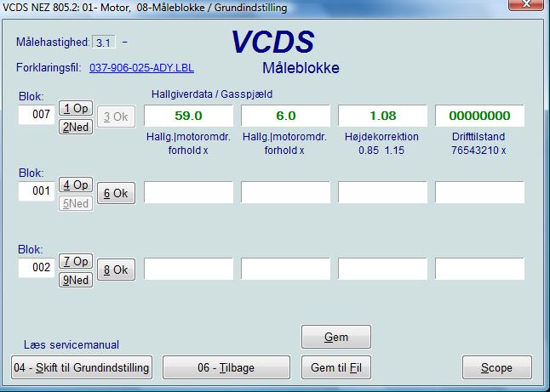Select the block number field showing 001

37,192
